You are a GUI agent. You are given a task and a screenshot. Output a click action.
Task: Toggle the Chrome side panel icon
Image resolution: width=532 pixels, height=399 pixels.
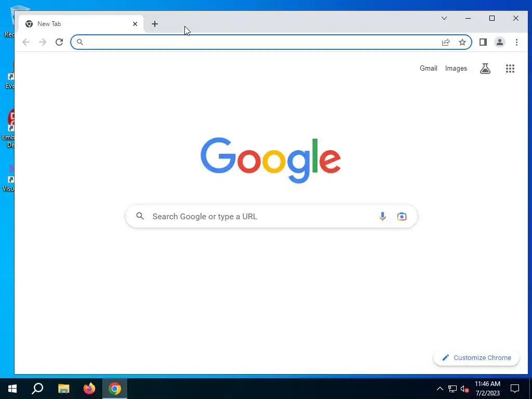click(483, 42)
